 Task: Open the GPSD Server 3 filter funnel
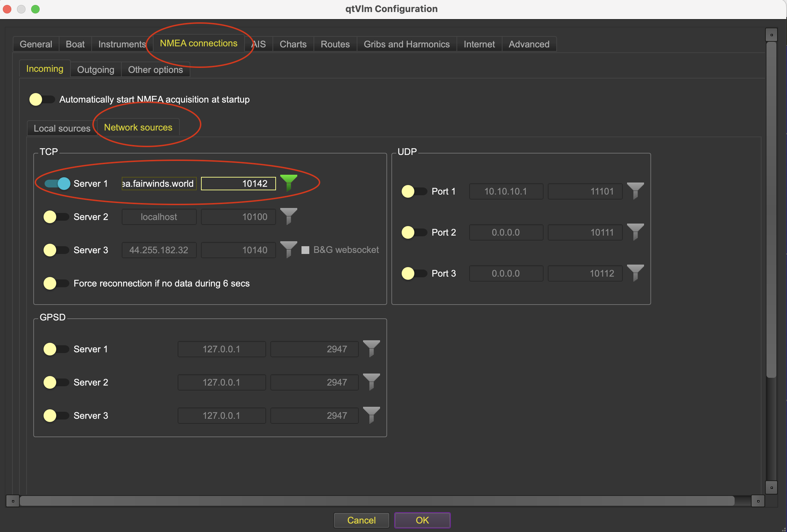click(x=371, y=415)
